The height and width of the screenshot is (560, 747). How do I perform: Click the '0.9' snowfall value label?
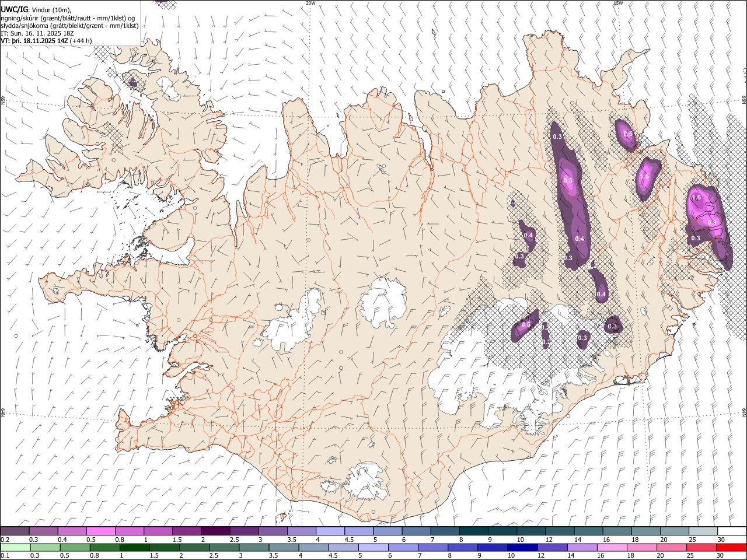(x=712, y=222)
